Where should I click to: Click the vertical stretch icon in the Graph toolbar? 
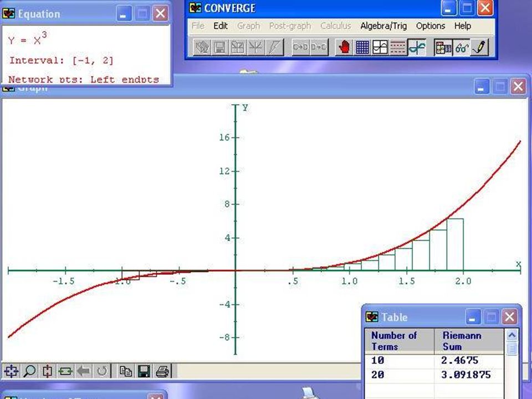[x=48, y=371]
